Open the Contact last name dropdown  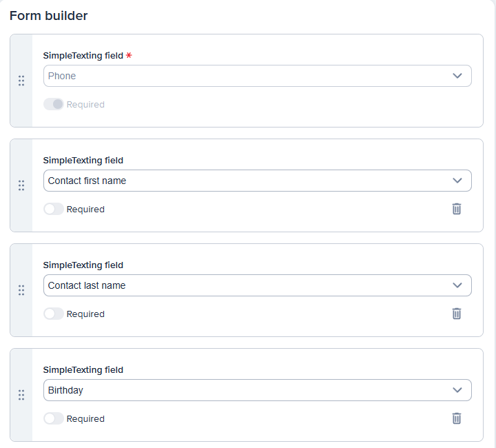coord(257,285)
